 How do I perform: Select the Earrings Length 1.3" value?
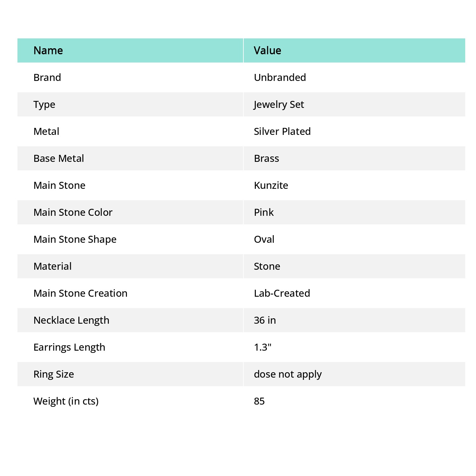point(263,347)
